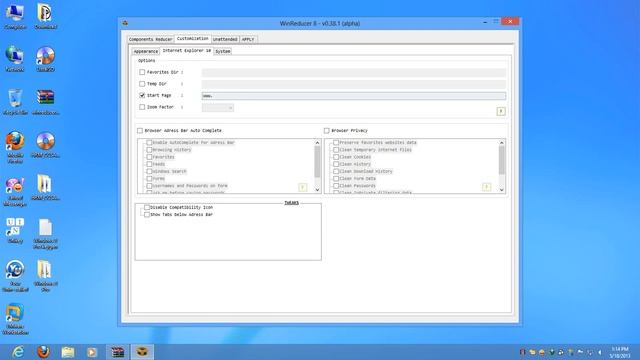Switch to Components Reducer tab
The width and height of the screenshot is (640, 360).
pyautogui.click(x=150, y=39)
